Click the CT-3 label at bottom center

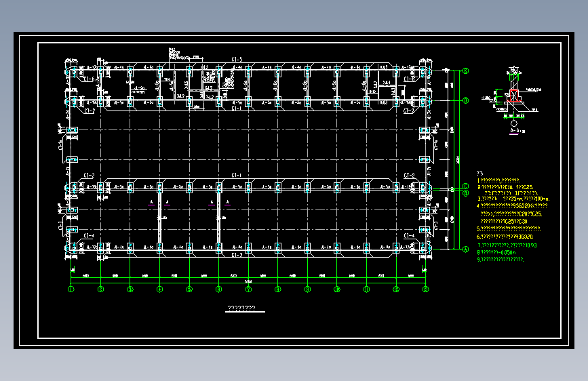click(x=237, y=255)
